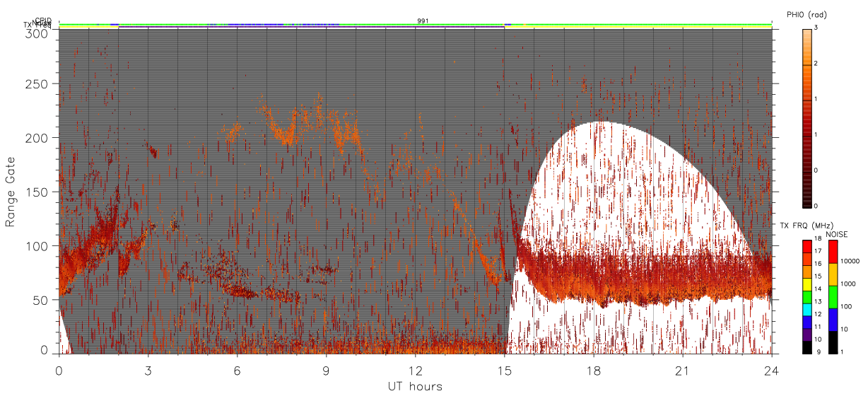The image size is (868, 401).
Task: Click the '6' tick on UT hours axis
Action: coord(237,370)
